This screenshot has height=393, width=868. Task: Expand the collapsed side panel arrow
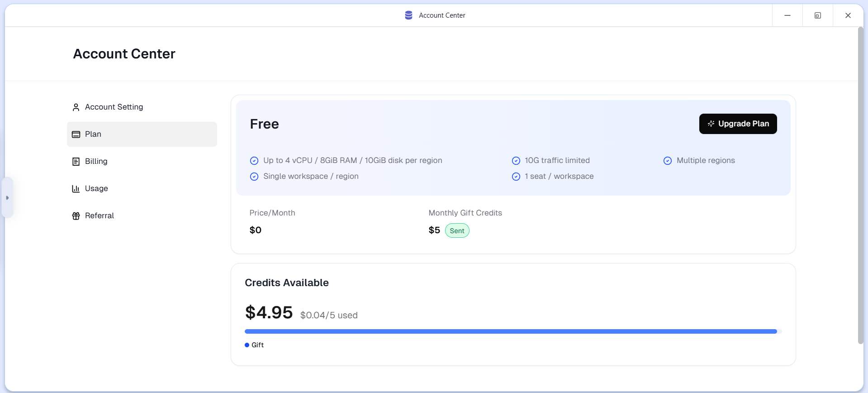pyautogui.click(x=7, y=198)
